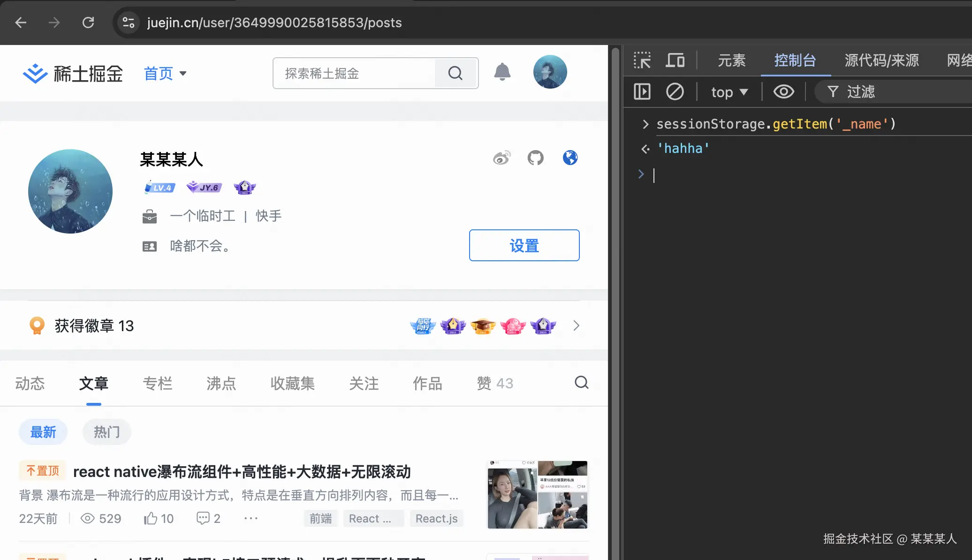
Task: Click the personal website globe icon
Action: coord(570,158)
